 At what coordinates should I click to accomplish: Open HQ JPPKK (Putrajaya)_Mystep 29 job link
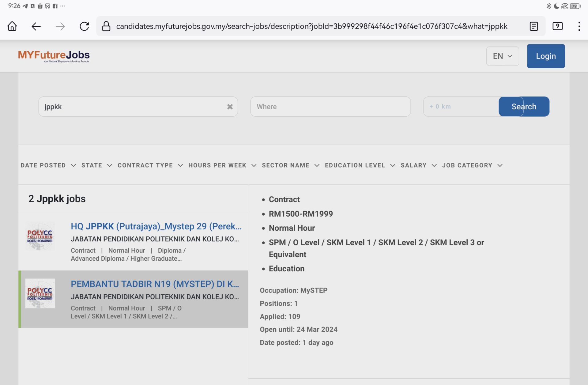[x=156, y=226]
